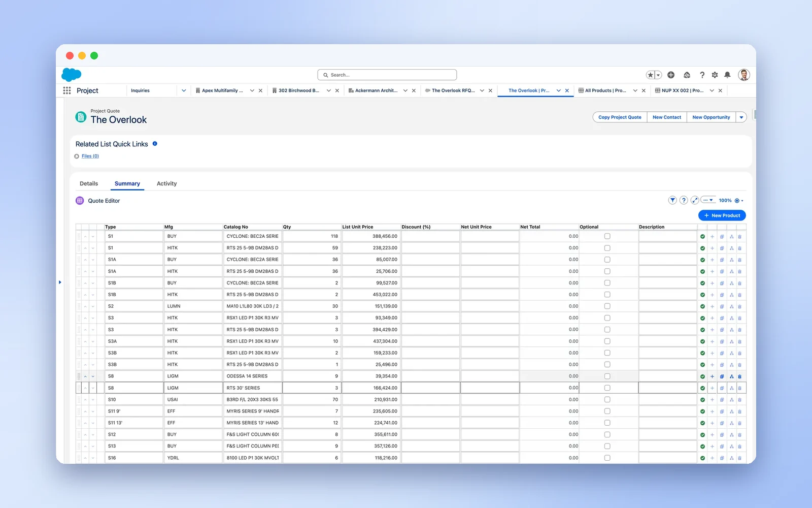This screenshot has height=508, width=812.
Task: Open Salesforce Help question mark in header
Action: (x=702, y=75)
